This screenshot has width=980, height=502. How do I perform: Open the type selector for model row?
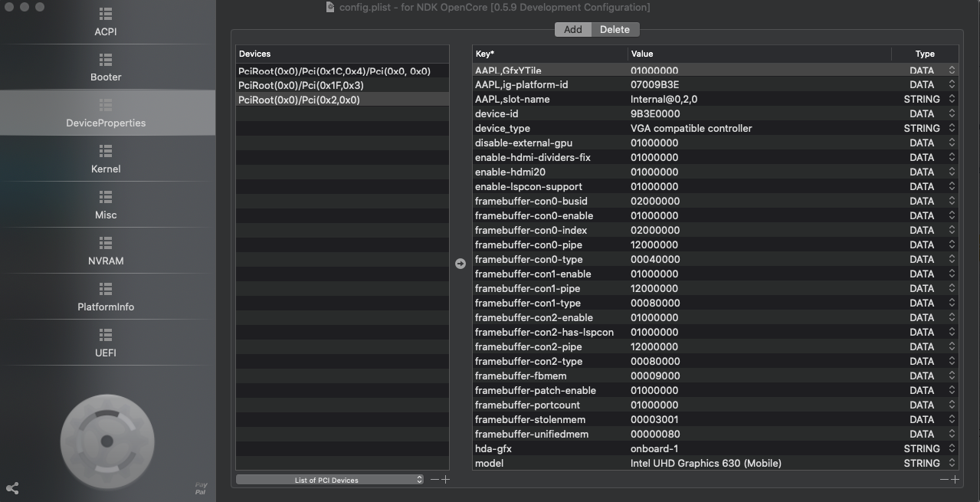click(x=952, y=464)
